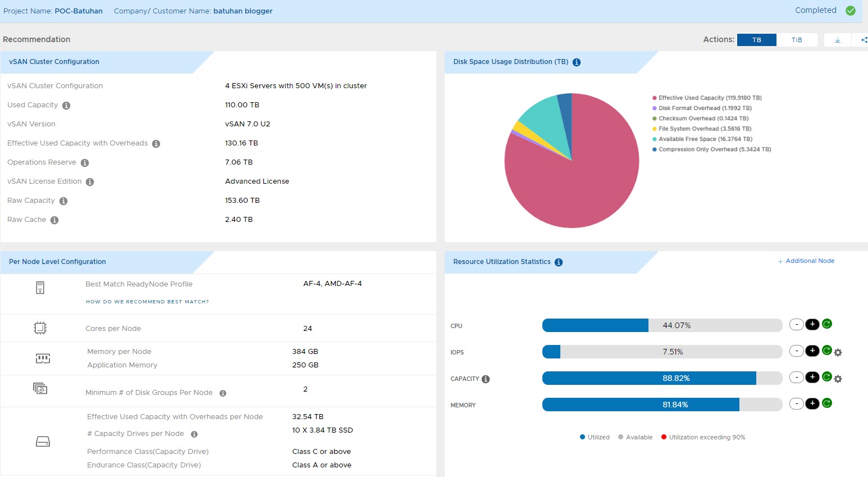Toggle Effective Used Capacity legend entry
Viewport: 868px width, 477px height.
tap(709, 98)
